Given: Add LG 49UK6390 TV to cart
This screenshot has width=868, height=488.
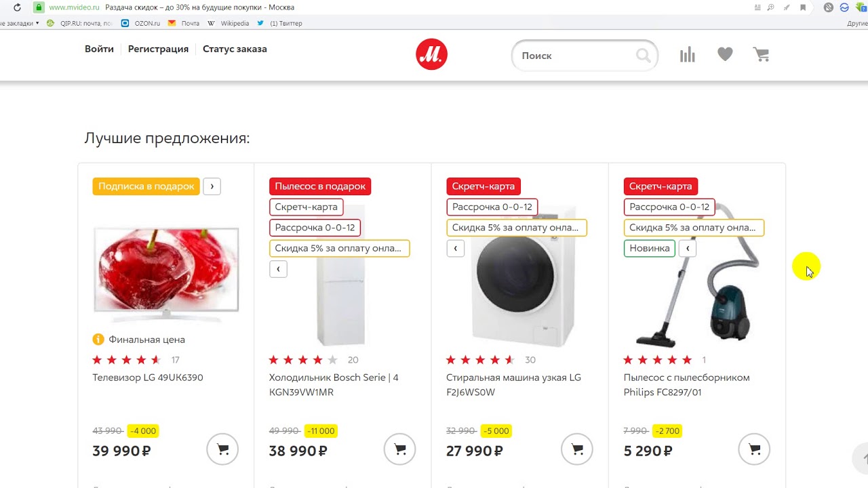Looking at the screenshot, I should pyautogui.click(x=222, y=449).
